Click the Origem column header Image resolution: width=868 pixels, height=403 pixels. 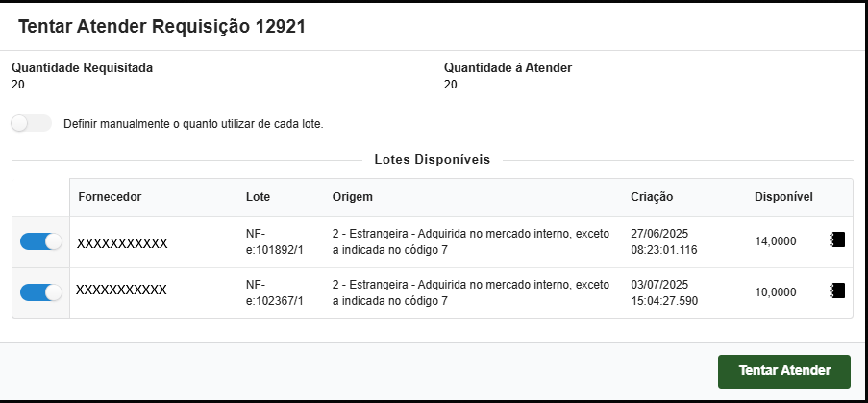click(352, 197)
